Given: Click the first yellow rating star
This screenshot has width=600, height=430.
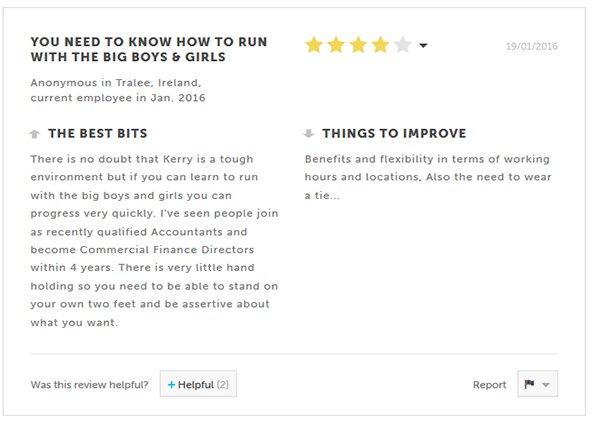Looking at the screenshot, I should click(314, 45).
